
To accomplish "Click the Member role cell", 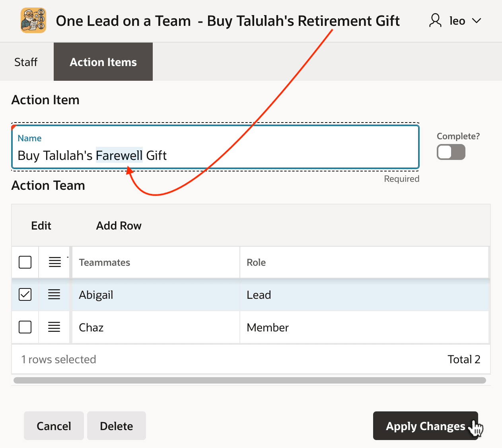I will 364,327.
